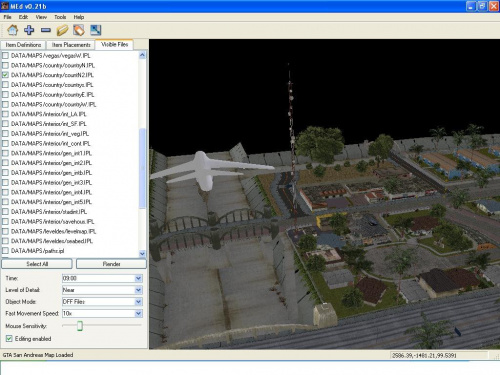Click the yellow open-folder icon

[x=62, y=30]
